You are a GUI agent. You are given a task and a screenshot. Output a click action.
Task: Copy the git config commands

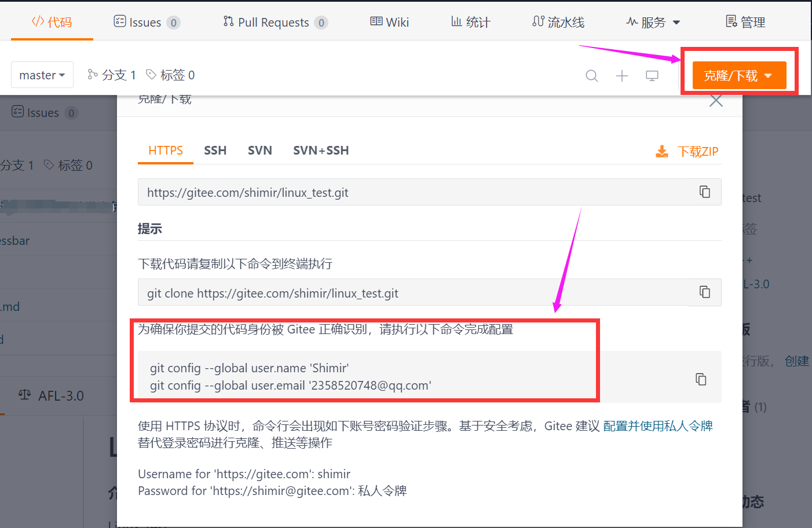701,379
